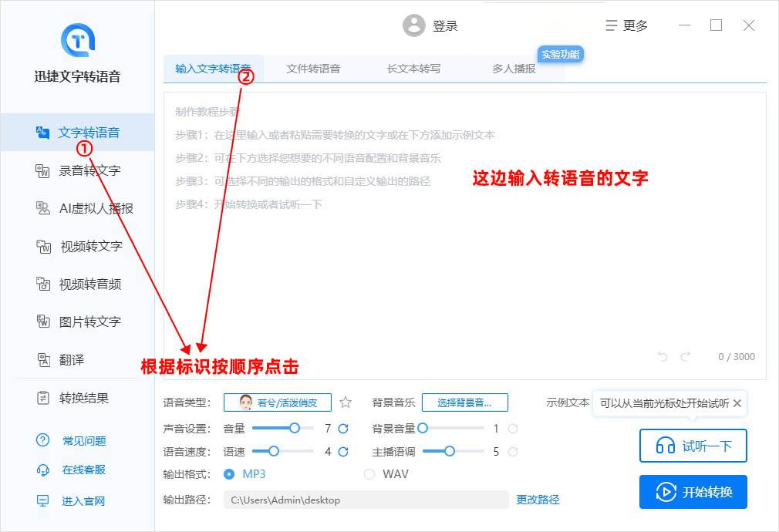Adjust the 音量 volume slider
This screenshot has width=779, height=532.
283,428
